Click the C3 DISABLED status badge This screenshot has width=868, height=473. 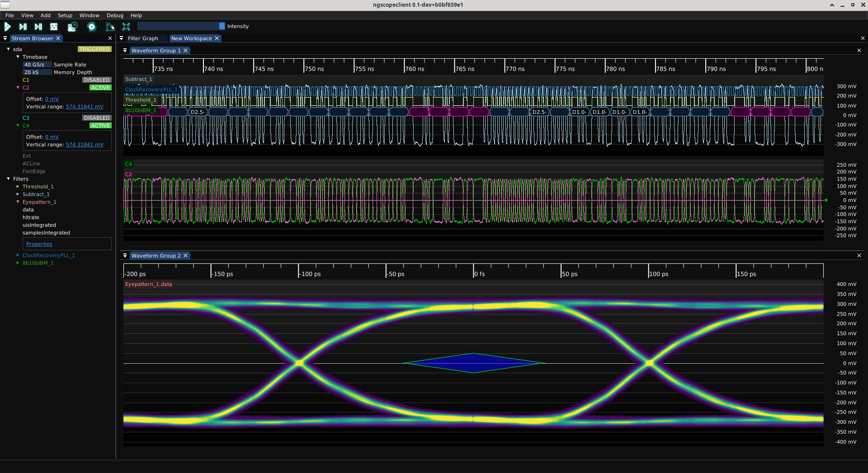pos(97,118)
